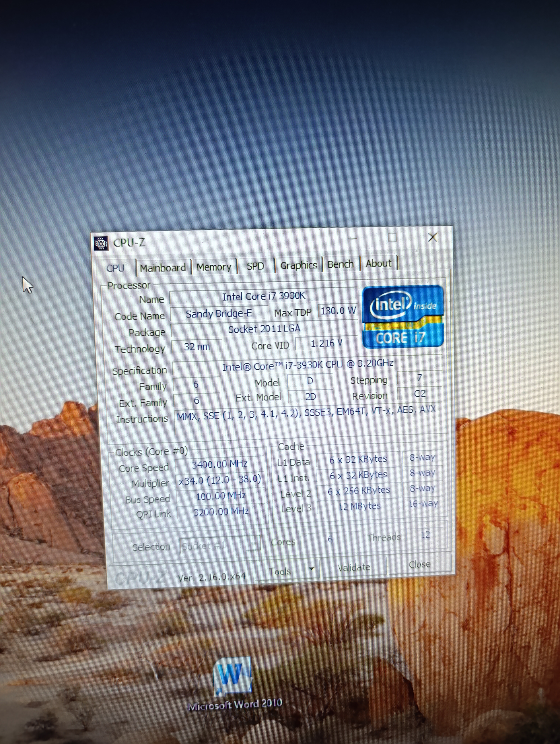Go to the Graphics tab
Screen dimensions: 560x744
pos(298,265)
